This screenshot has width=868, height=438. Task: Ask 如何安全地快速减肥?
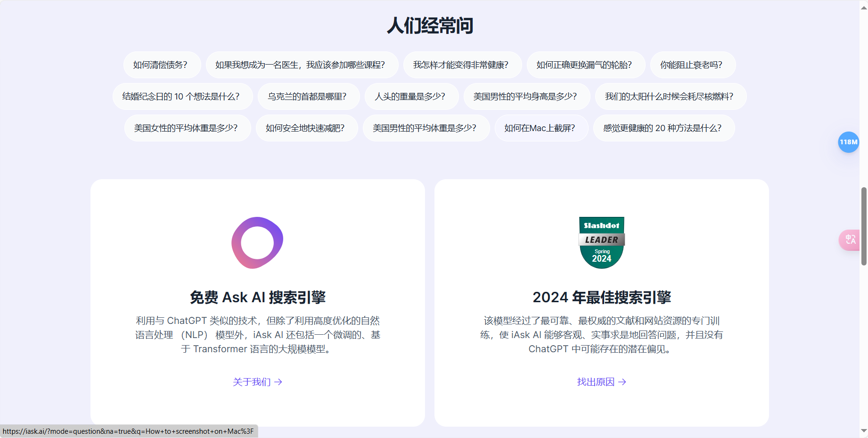tap(306, 128)
